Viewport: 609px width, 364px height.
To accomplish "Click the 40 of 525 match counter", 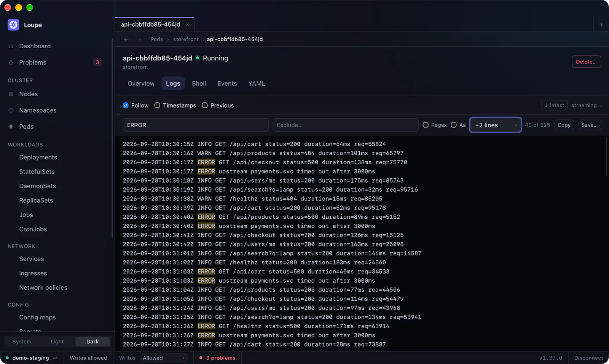I will pos(537,125).
